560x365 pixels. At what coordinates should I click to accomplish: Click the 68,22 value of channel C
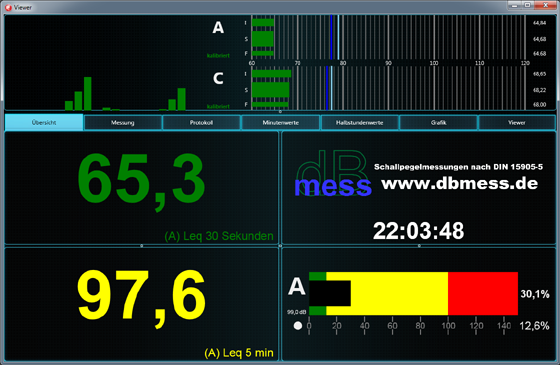[539, 90]
